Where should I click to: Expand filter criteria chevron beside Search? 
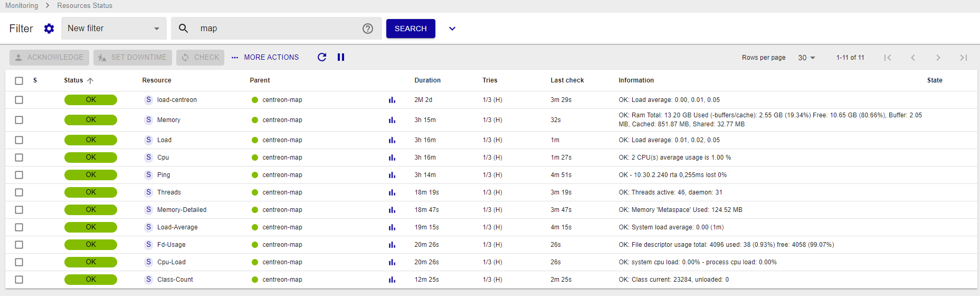tap(452, 29)
